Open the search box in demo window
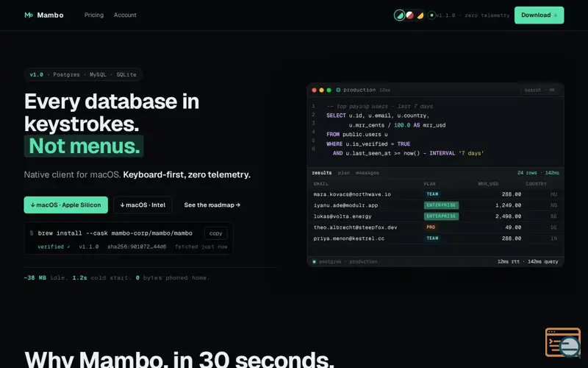The image size is (588, 368). tap(539, 90)
